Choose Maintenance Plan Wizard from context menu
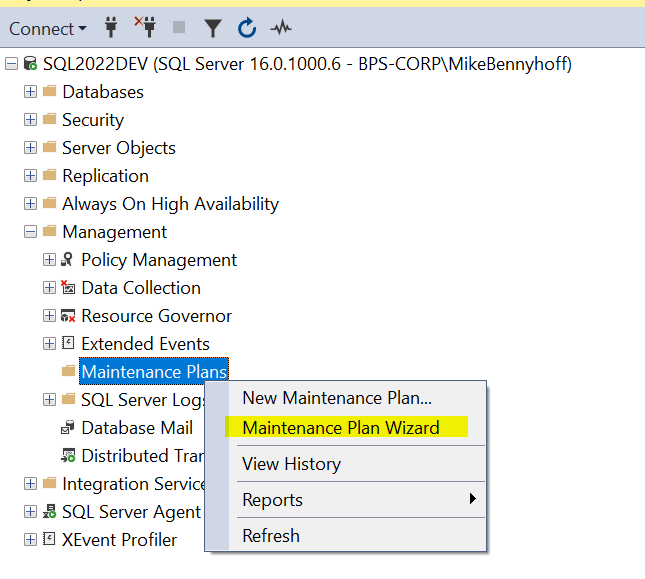 (x=341, y=428)
